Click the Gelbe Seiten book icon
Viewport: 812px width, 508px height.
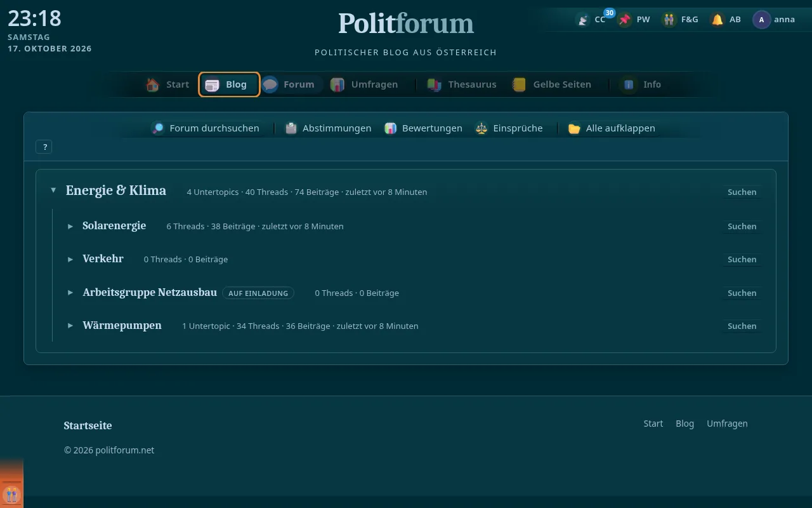pos(520,84)
